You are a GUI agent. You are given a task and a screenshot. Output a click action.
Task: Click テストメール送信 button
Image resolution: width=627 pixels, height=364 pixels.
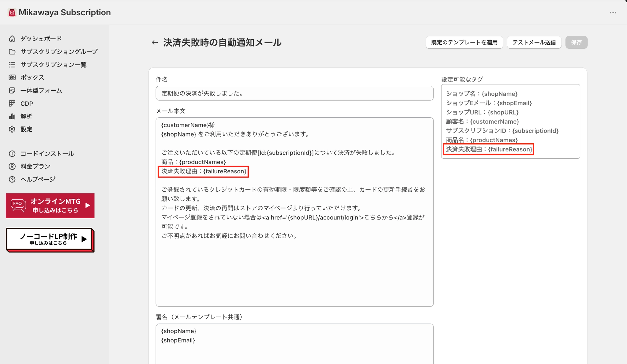pos(534,43)
